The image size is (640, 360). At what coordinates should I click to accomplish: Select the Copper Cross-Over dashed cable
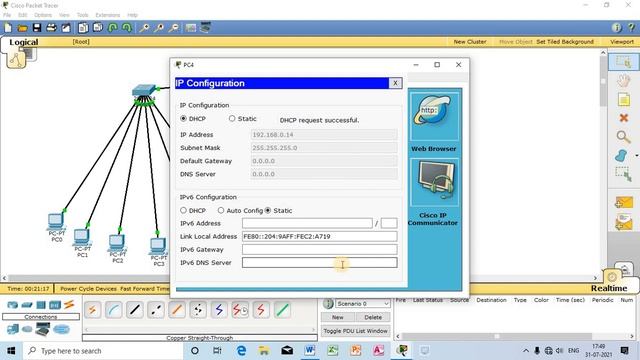point(156,310)
